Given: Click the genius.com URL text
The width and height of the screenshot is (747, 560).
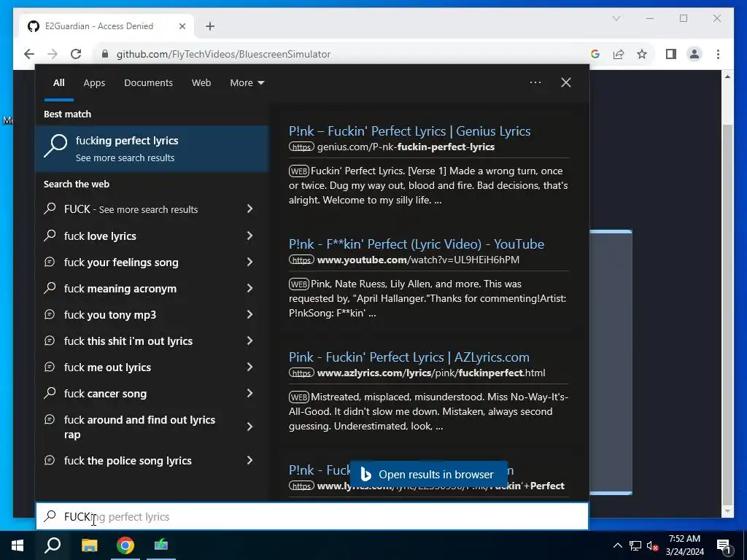Looking at the screenshot, I should [x=406, y=147].
